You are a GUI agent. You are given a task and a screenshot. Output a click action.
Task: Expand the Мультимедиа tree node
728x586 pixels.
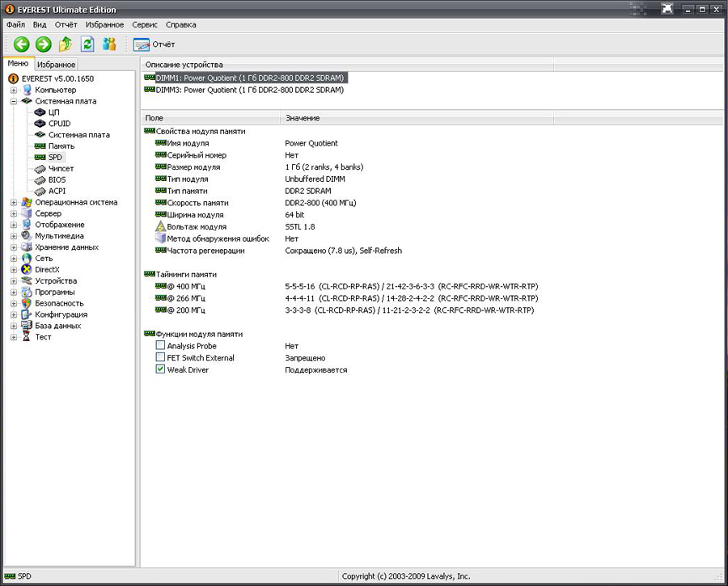click(14, 236)
